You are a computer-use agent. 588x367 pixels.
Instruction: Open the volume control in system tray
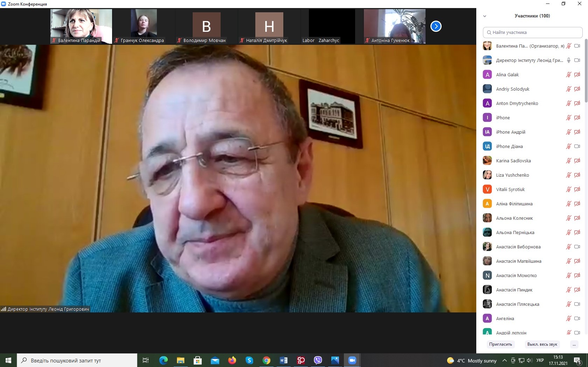pyautogui.click(x=529, y=361)
